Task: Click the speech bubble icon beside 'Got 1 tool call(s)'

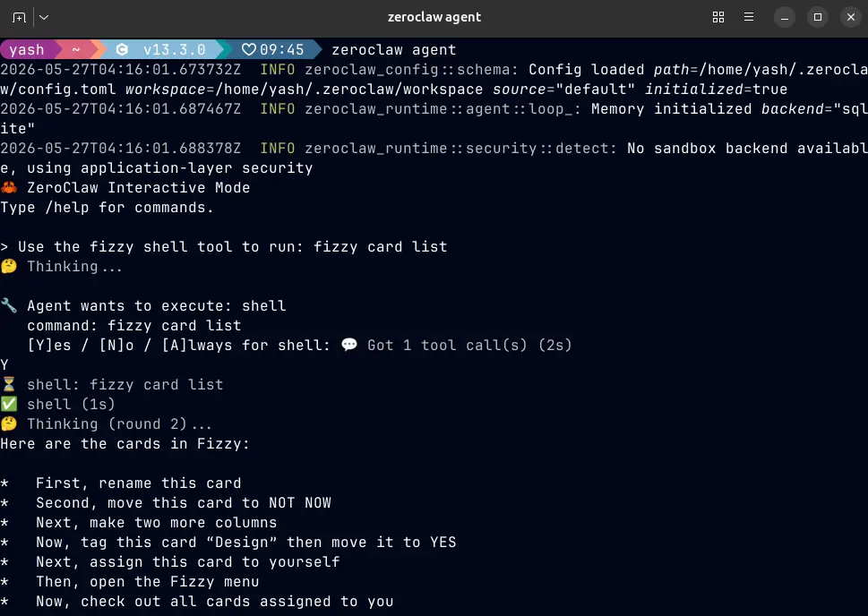Action: (x=349, y=345)
